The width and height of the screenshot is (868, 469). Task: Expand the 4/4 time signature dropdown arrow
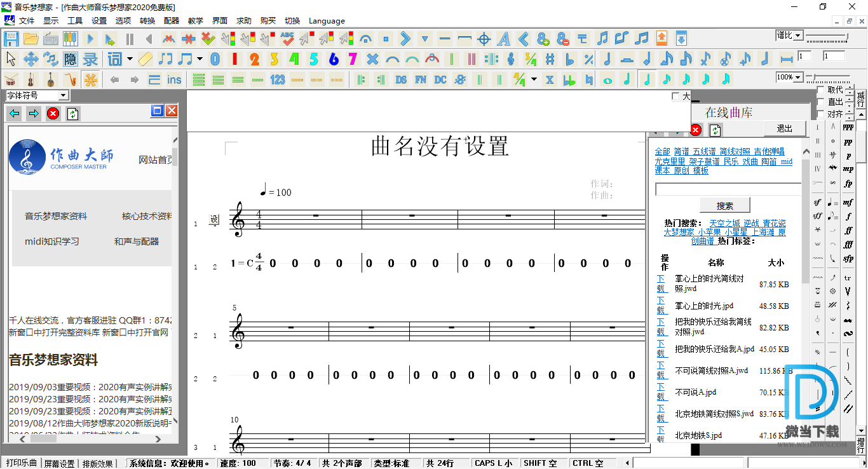click(x=534, y=79)
